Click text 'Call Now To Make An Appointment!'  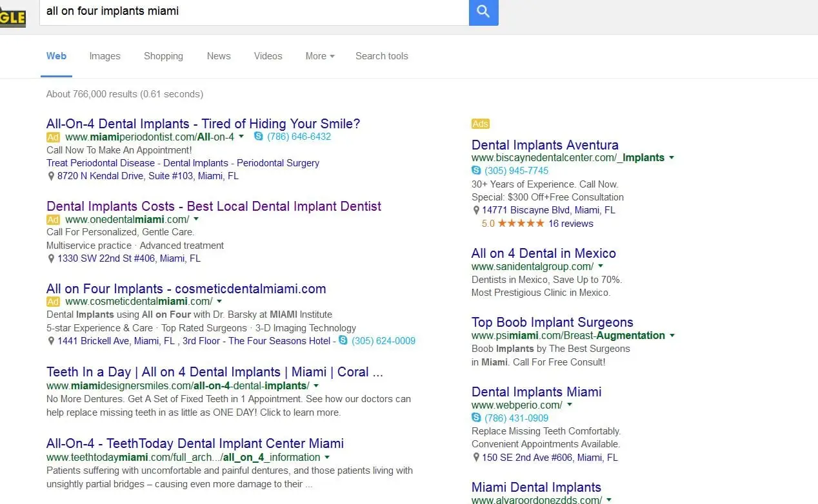coord(119,150)
